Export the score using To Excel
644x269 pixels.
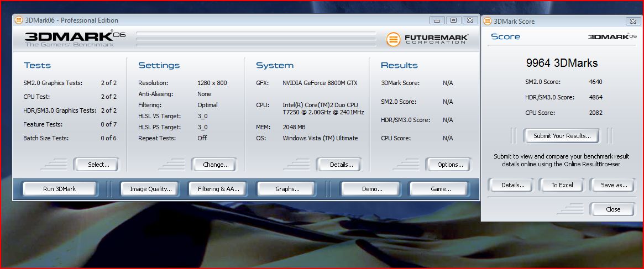[562, 185]
